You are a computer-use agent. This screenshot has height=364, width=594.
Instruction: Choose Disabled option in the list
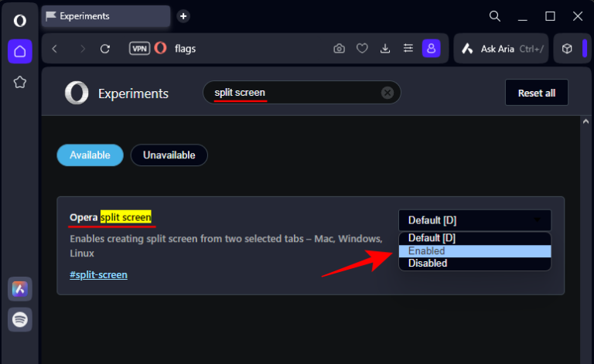point(475,264)
